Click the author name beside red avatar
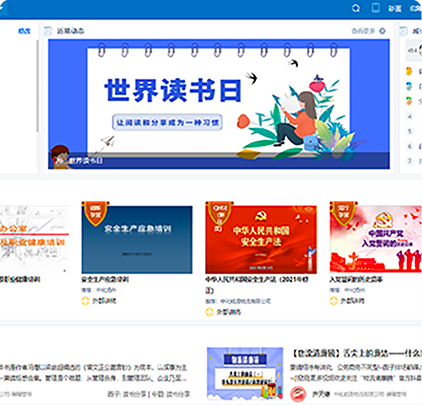422x405 pixels. pos(321,394)
